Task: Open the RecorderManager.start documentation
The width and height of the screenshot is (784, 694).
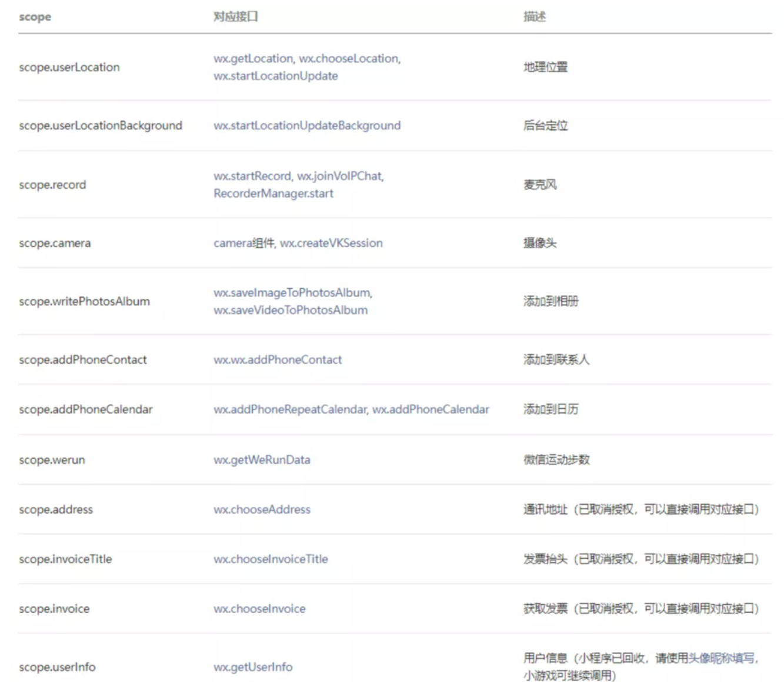Action: click(x=273, y=193)
